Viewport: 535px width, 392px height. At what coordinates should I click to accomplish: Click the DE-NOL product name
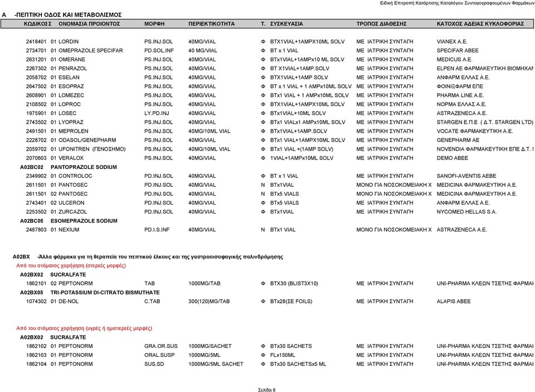click(69, 302)
